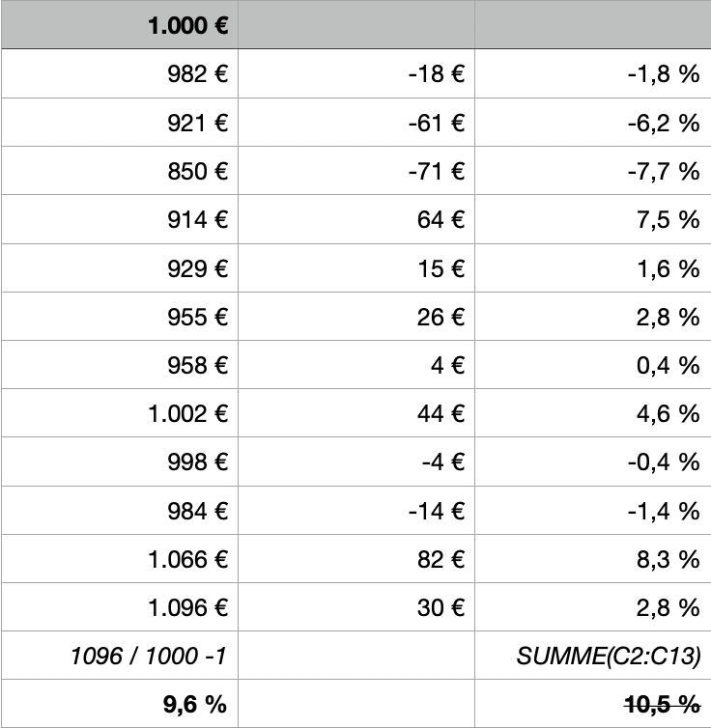Click the bold 9,6 % result cell
The height and width of the screenshot is (728, 711).
[x=194, y=705]
